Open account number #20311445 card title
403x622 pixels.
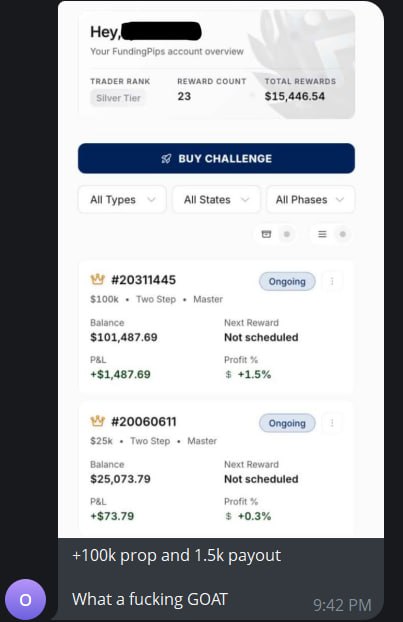coord(144,280)
